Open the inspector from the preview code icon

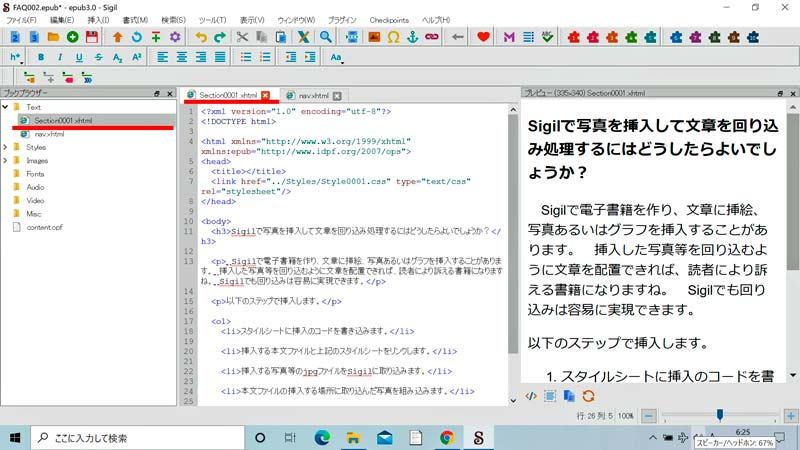tap(531, 396)
